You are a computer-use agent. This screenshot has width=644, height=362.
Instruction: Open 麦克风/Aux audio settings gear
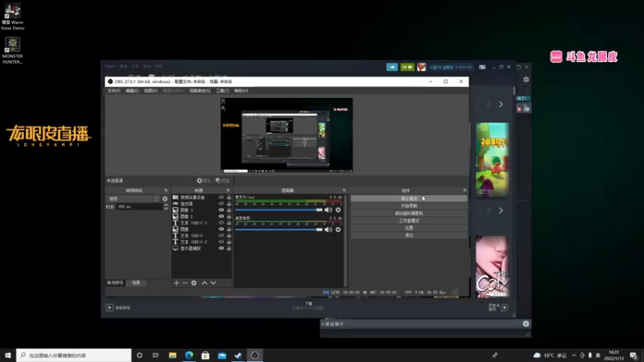coord(338,210)
